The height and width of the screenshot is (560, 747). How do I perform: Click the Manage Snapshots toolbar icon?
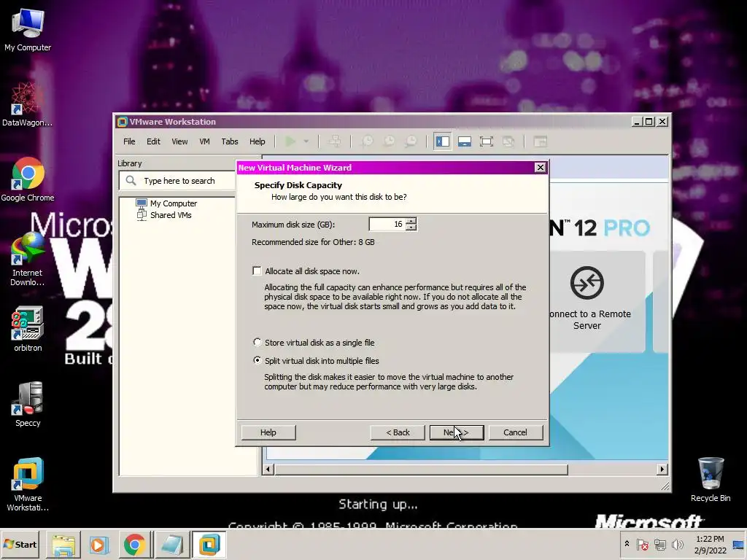(x=411, y=141)
